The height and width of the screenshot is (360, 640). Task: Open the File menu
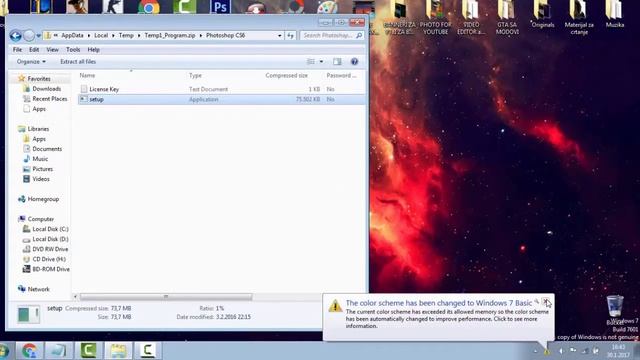coord(17,49)
